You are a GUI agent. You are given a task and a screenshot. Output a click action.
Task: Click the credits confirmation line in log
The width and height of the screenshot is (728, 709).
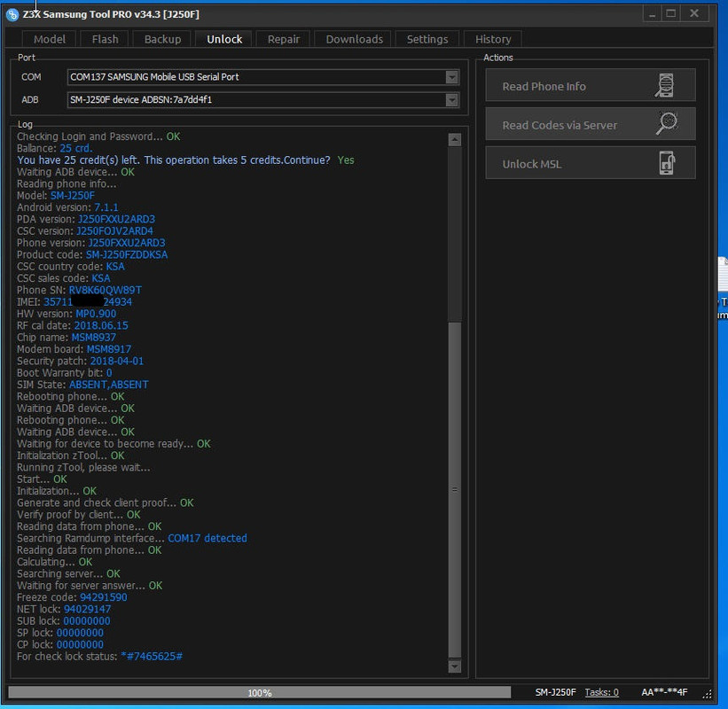point(185,160)
